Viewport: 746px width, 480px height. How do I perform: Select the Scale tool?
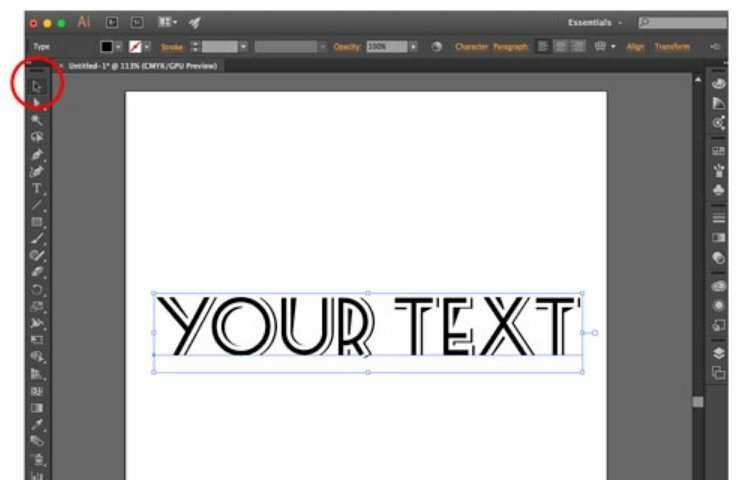[37, 306]
